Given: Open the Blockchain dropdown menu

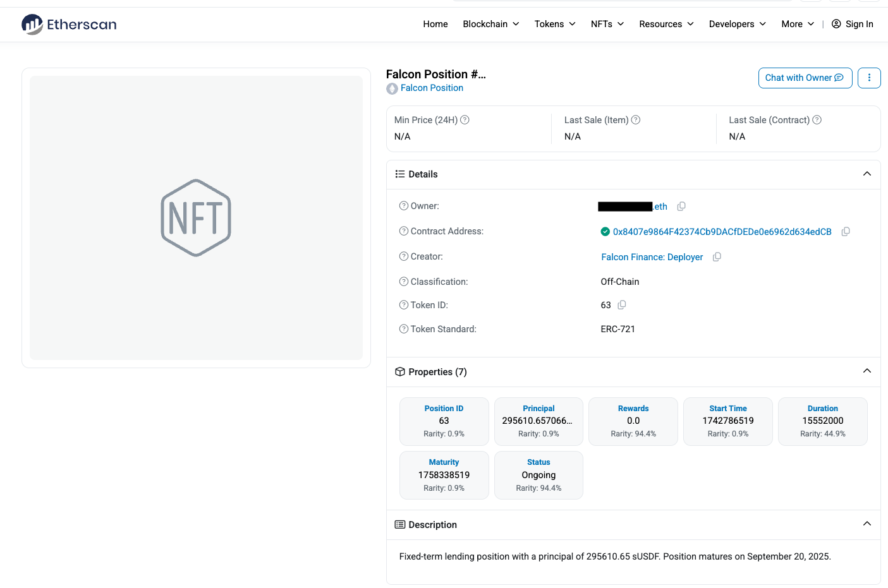Looking at the screenshot, I should click(x=491, y=24).
